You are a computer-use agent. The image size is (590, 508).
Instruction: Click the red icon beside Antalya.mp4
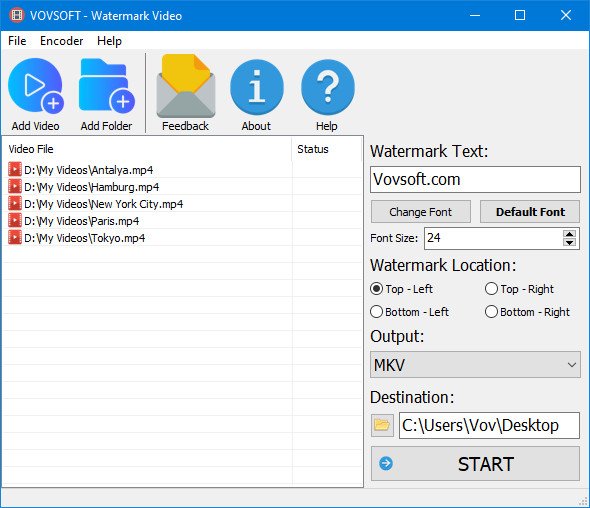[x=15, y=169]
